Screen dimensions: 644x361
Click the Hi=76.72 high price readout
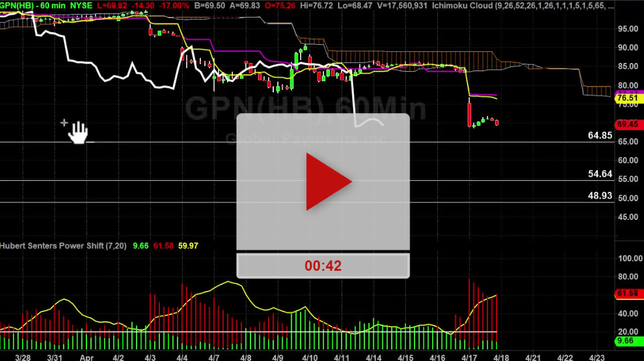pos(316,6)
